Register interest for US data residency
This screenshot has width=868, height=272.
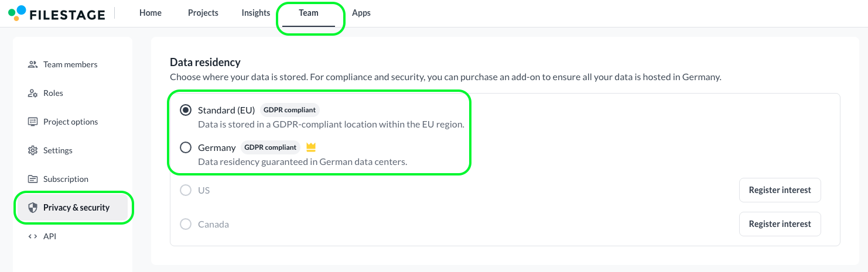pyautogui.click(x=780, y=190)
